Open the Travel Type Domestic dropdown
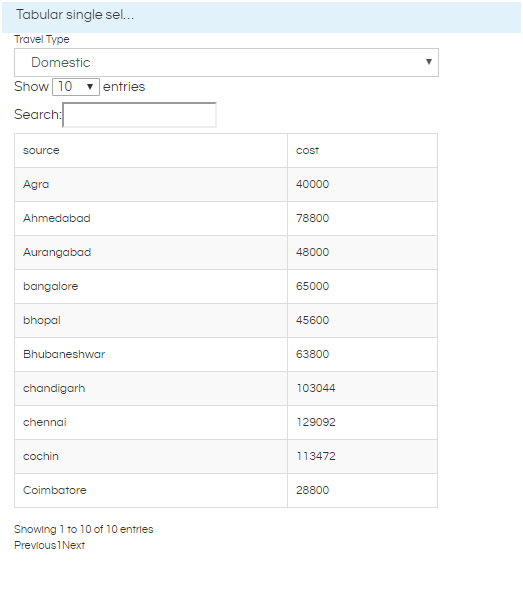The image size is (523, 595). coord(226,63)
